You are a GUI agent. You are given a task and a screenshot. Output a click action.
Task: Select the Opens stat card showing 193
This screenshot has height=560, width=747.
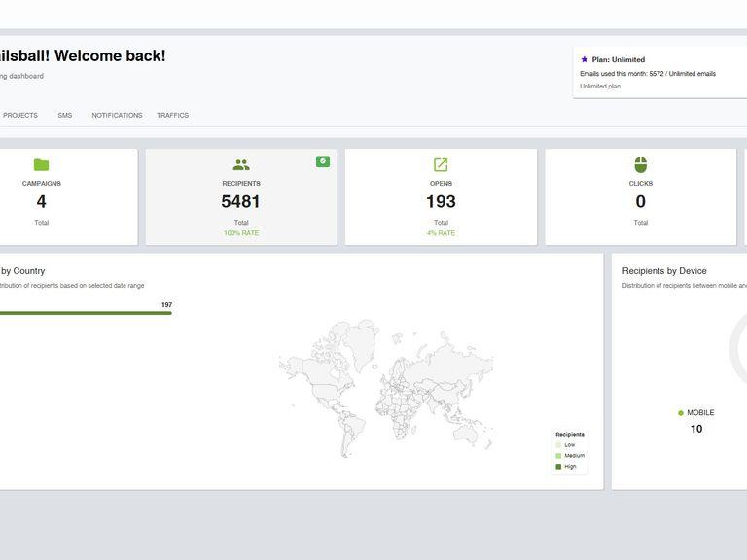[x=441, y=196]
